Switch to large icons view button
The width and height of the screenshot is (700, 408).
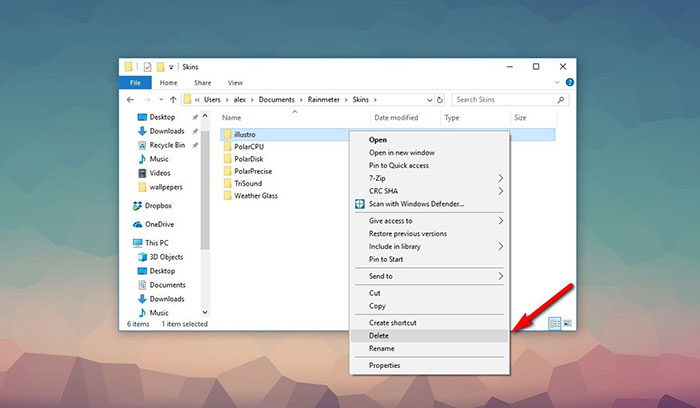pos(567,323)
